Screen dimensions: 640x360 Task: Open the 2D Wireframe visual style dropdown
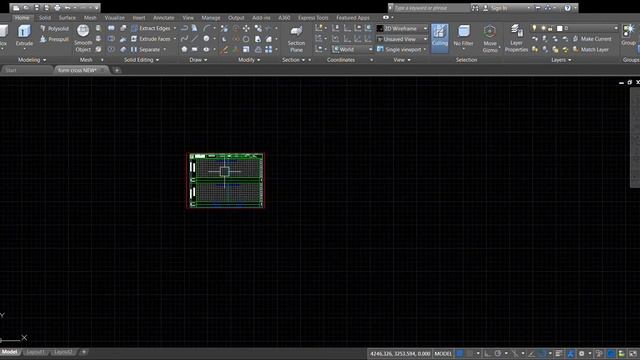(x=402, y=29)
